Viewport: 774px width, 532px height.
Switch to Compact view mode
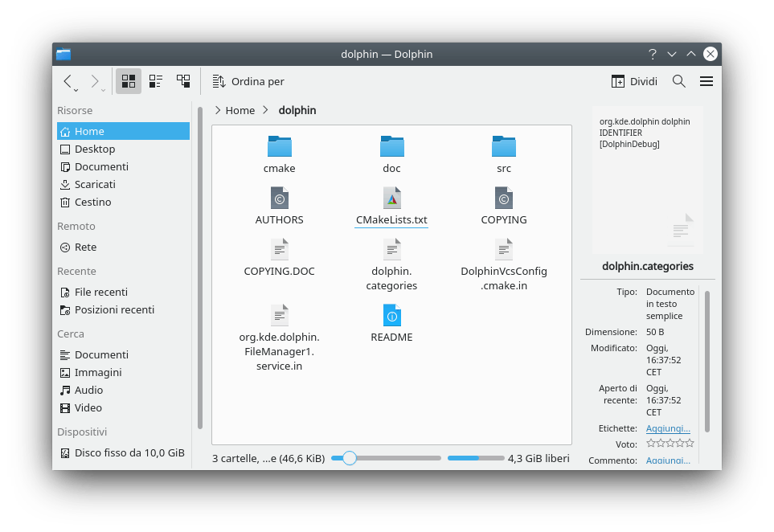point(156,81)
